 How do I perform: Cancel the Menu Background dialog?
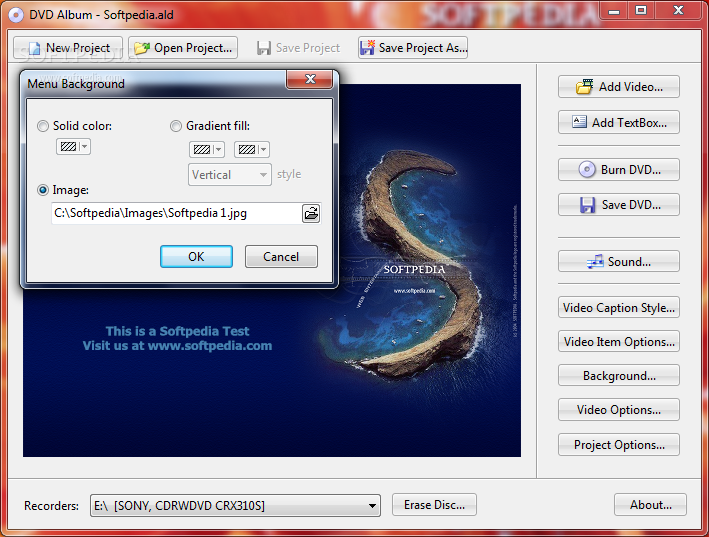click(281, 257)
